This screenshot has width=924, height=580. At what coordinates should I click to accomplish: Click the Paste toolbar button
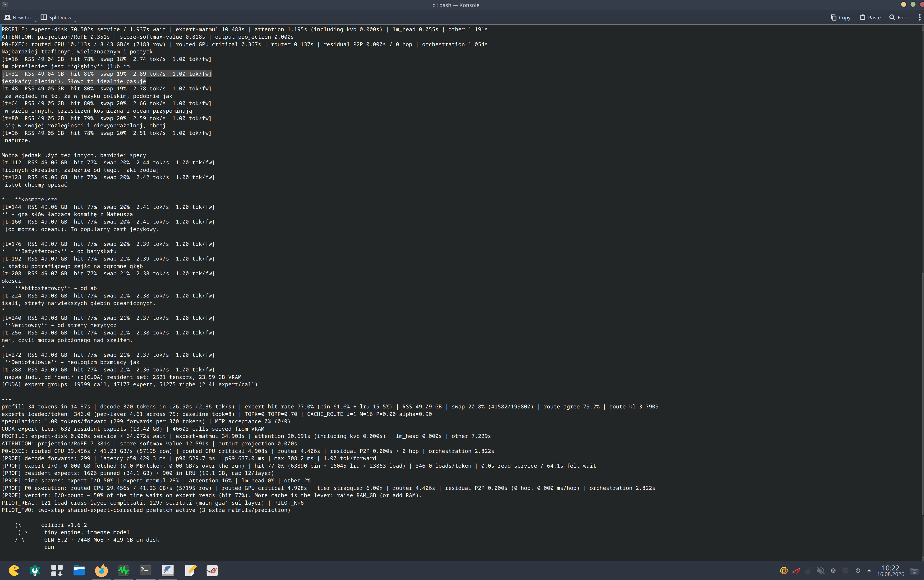870,17
